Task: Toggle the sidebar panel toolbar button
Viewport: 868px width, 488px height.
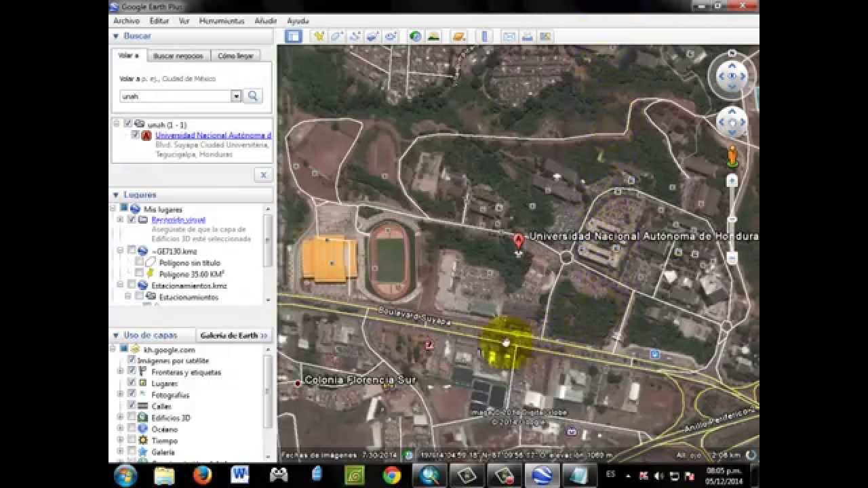Action: (293, 37)
